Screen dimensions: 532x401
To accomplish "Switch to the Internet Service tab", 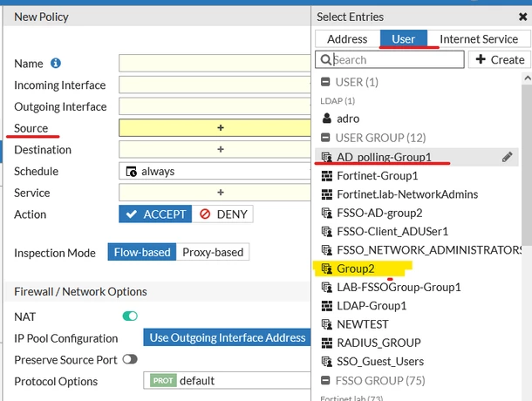I will point(479,38).
